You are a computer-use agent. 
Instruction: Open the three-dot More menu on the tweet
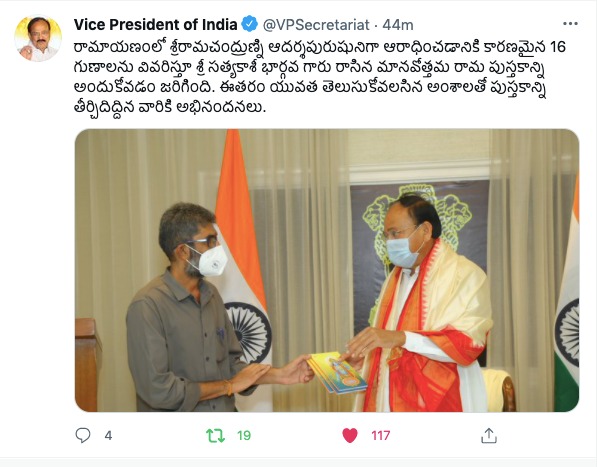pos(570,24)
